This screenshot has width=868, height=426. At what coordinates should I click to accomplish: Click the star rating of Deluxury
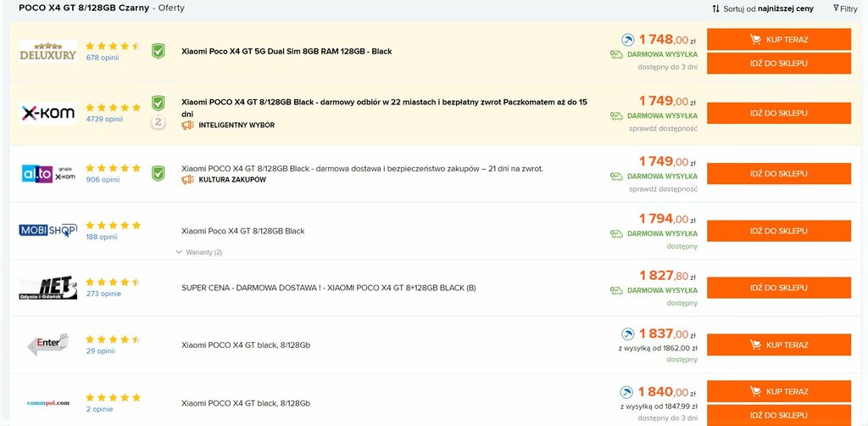point(113,46)
